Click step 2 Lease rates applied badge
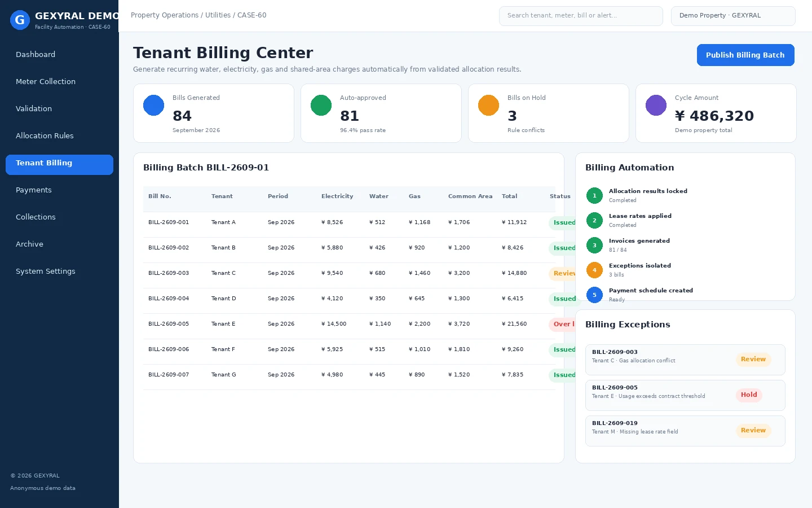812x508 pixels. (x=594, y=221)
